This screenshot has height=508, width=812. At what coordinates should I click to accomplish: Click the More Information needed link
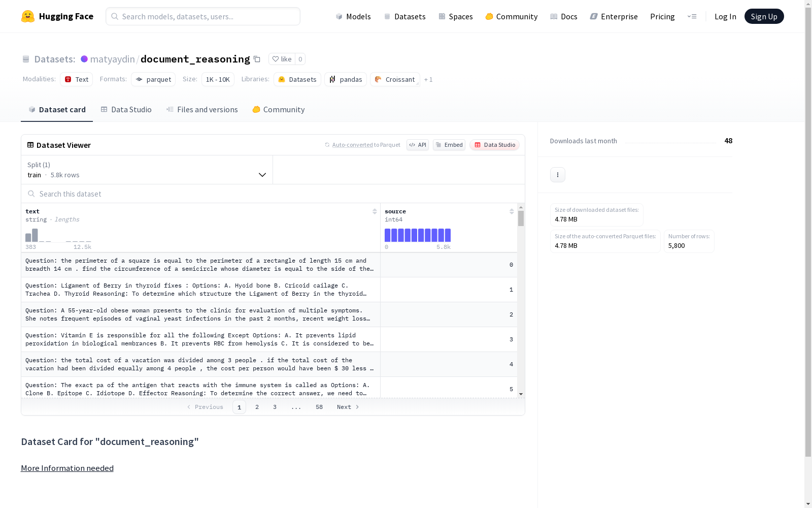[x=67, y=468]
